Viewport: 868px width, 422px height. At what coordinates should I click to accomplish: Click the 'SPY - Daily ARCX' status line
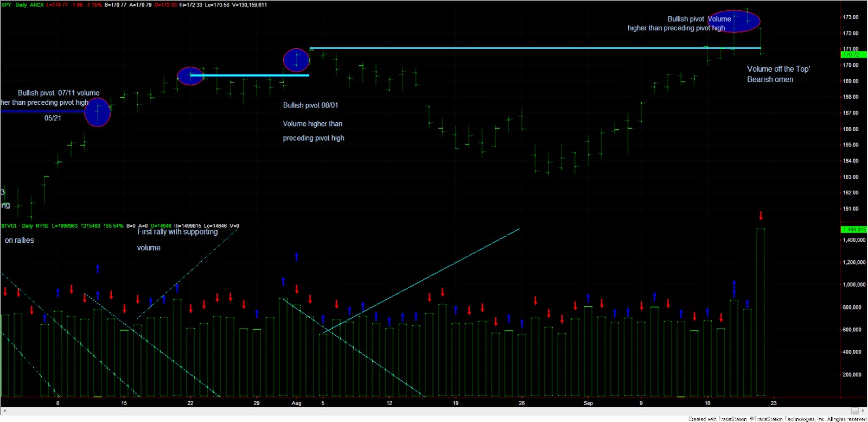[23, 5]
